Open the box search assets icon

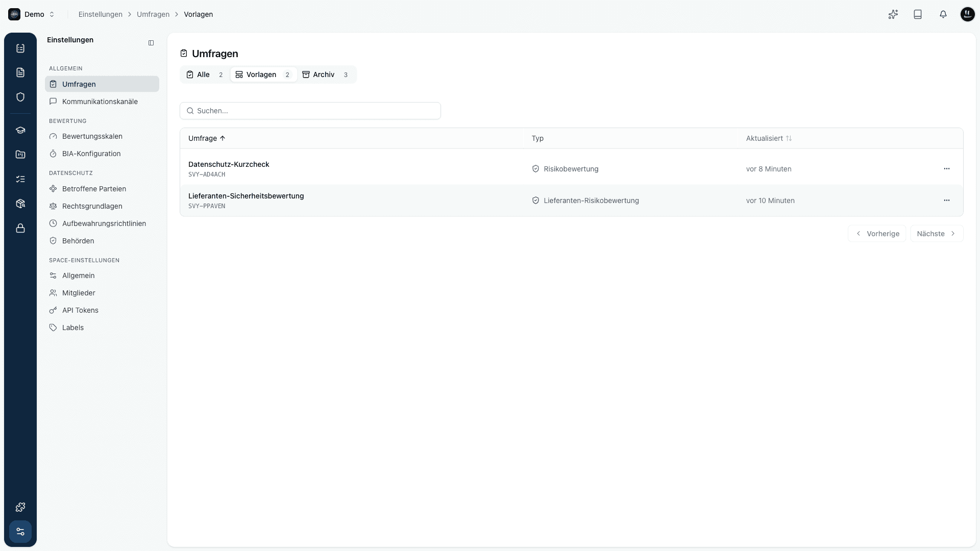[x=20, y=204]
